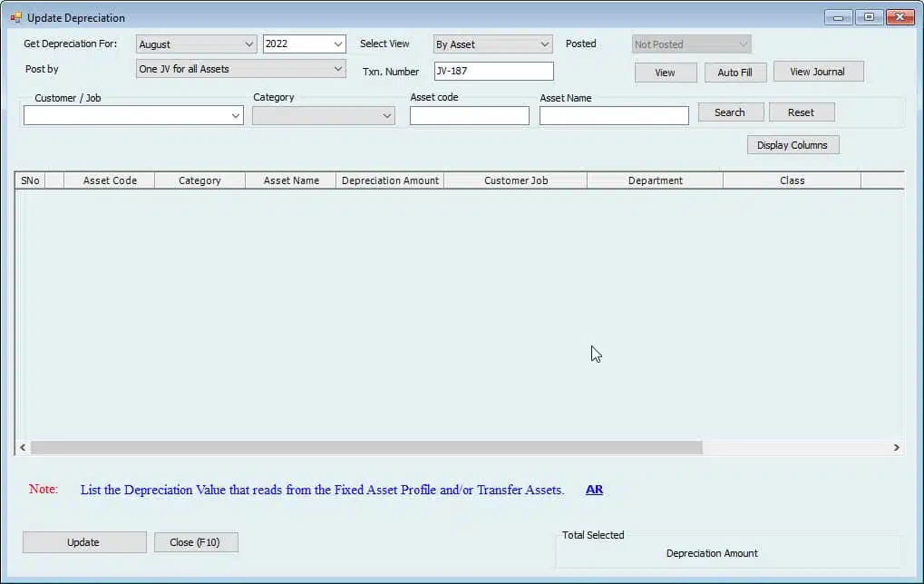Screen dimensions: 924x584
Task: Open the month dropdown showing August
Action: point(196,44)
